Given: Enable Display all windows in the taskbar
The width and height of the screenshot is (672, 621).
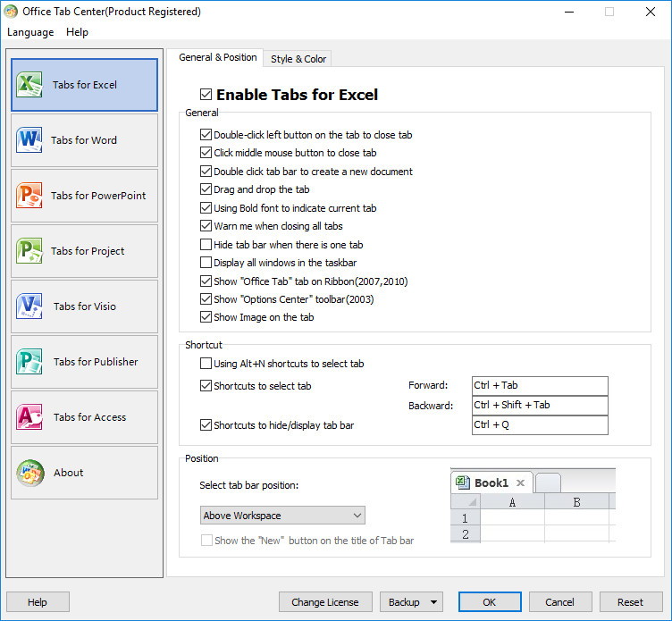Looking at the screenshot, I should (x=206, y=263).
